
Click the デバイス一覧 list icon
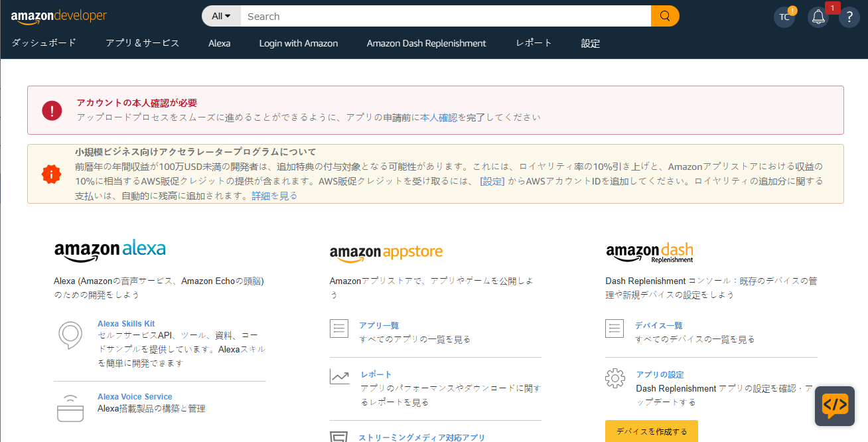click(x=615, y=328)
